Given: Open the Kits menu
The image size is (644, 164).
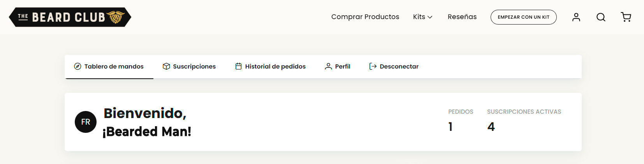Looking at the screenshot, I should pos(423,17).
